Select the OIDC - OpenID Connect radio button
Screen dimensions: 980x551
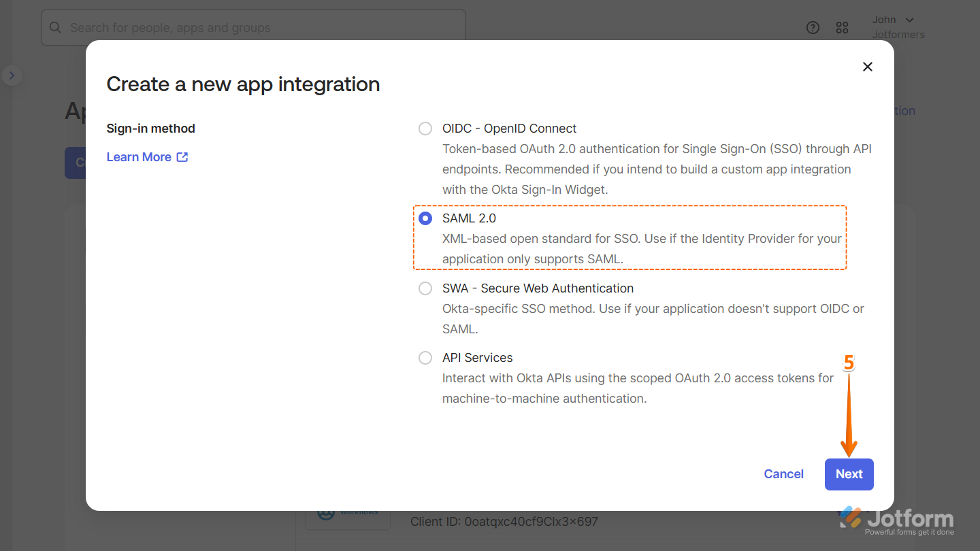(x=425, y=129)
